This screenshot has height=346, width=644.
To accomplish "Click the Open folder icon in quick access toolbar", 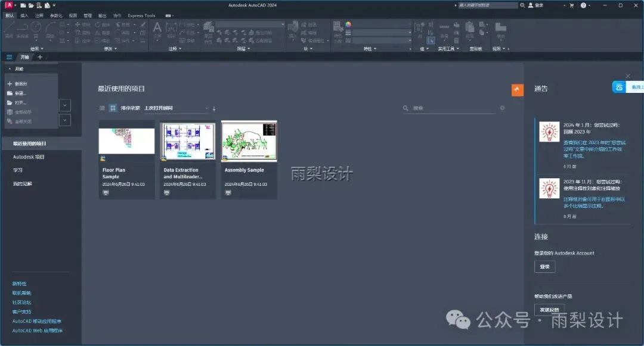I will (31, 5).
